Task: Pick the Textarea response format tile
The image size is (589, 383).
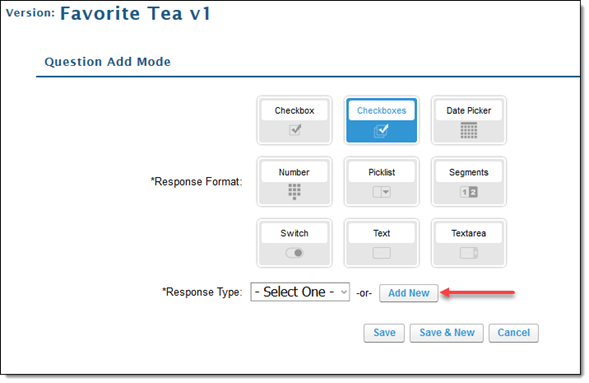Action: click(468, 243)
